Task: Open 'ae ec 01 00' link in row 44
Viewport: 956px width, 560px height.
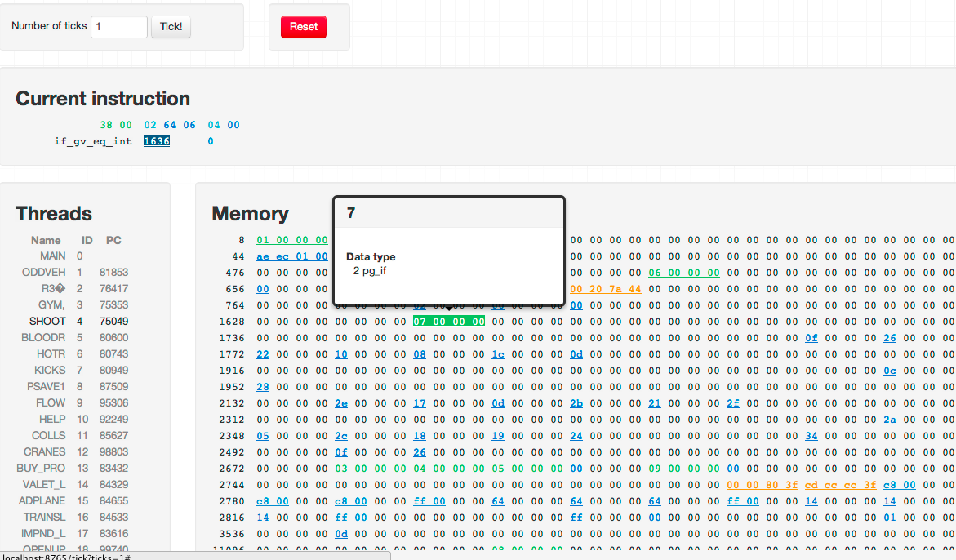Action: click(x=292, y=256)
